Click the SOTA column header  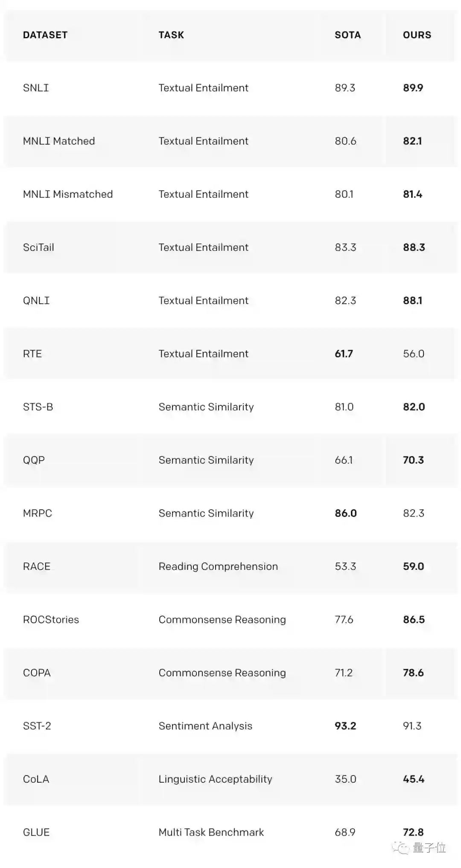(x=347, y=35)
